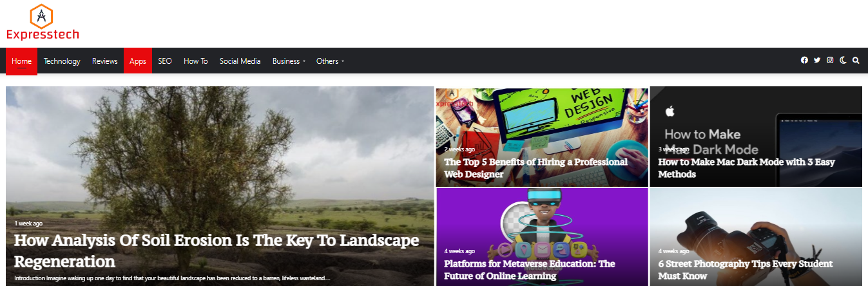The image size is (868, 286).
Task: Open the Facebook icon link
Action: click(x=804, y=61)
